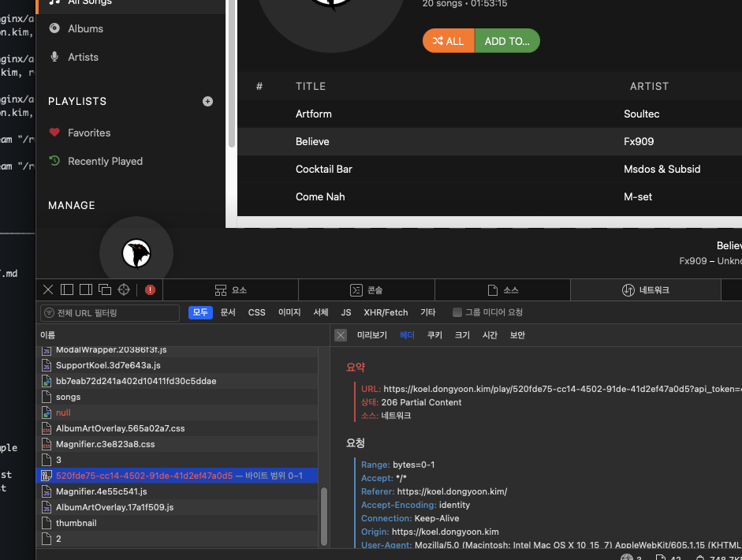The image size is (742, 560).
Task: Toggle the XHR/Fetch request filter
Action: click(386, 312)
